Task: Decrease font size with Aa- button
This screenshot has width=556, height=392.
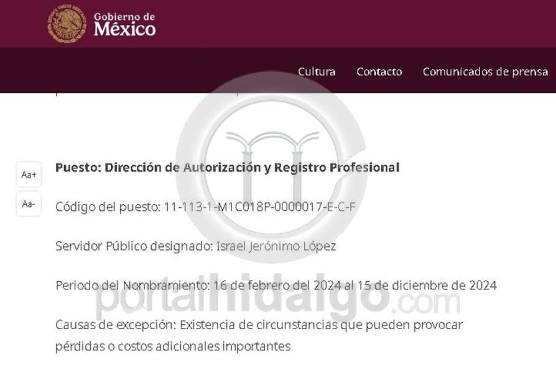Action: 29,204
